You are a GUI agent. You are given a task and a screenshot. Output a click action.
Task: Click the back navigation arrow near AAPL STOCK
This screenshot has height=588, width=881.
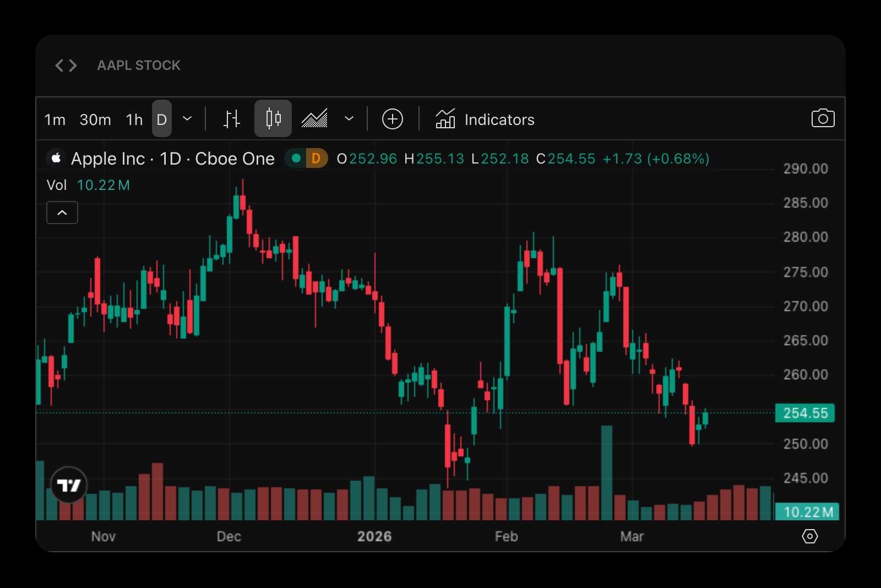point(59,65)
